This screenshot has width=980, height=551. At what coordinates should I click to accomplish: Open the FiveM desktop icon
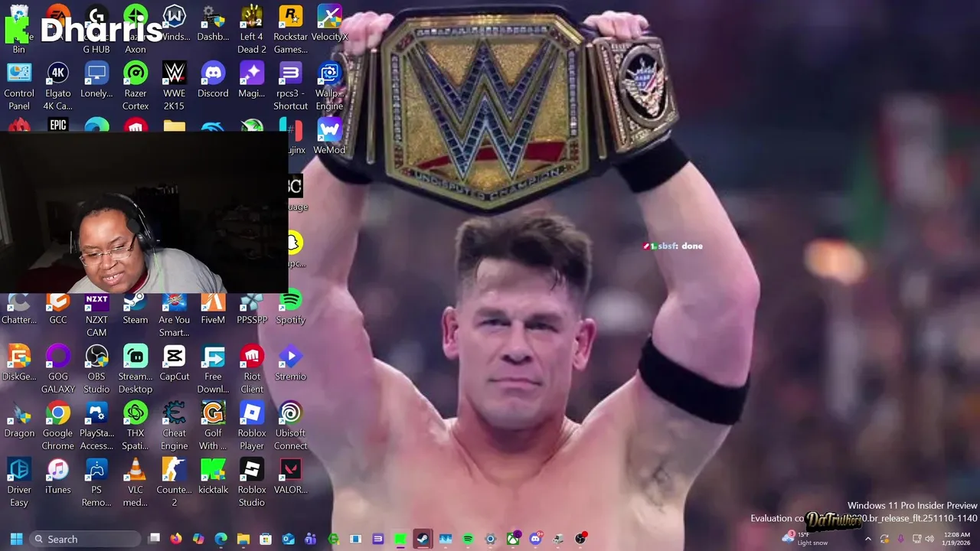pyautogui.click(x=213, y=308)
